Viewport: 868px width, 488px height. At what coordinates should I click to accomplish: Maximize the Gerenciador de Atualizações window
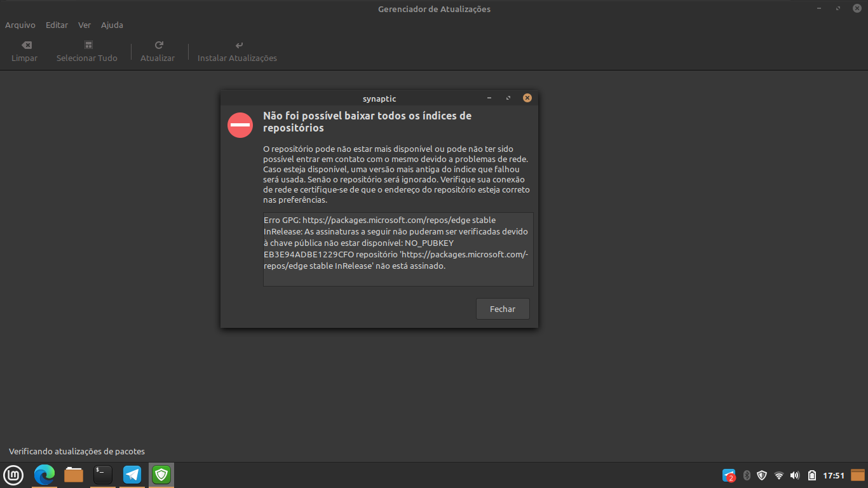tap(839, 9)
